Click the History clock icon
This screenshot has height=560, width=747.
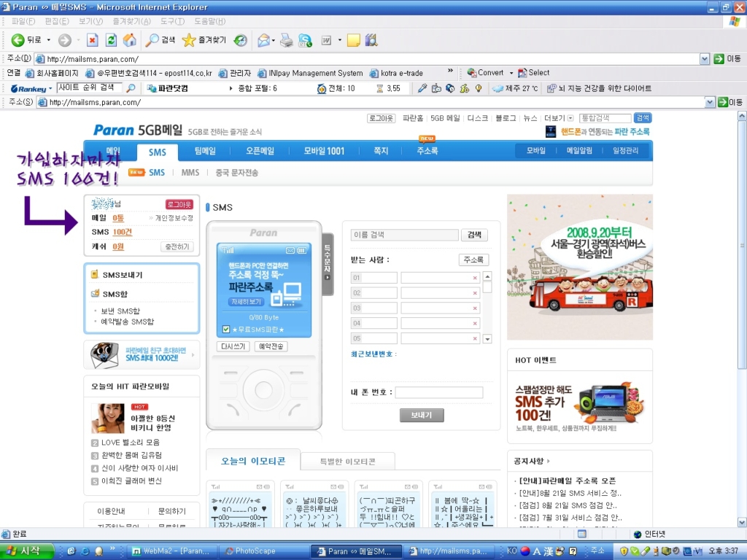click(241, 41)
